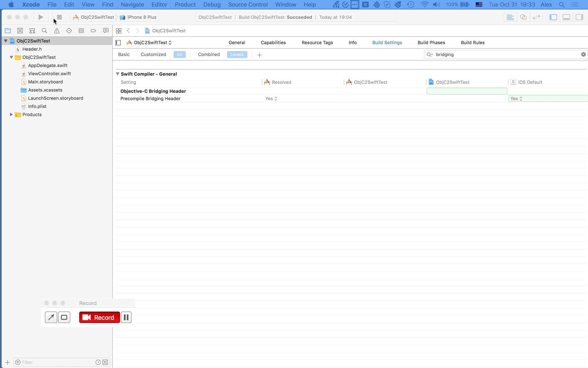Open the Wi-Fi status menu
The image size is (588, 368).
[424, 4]
